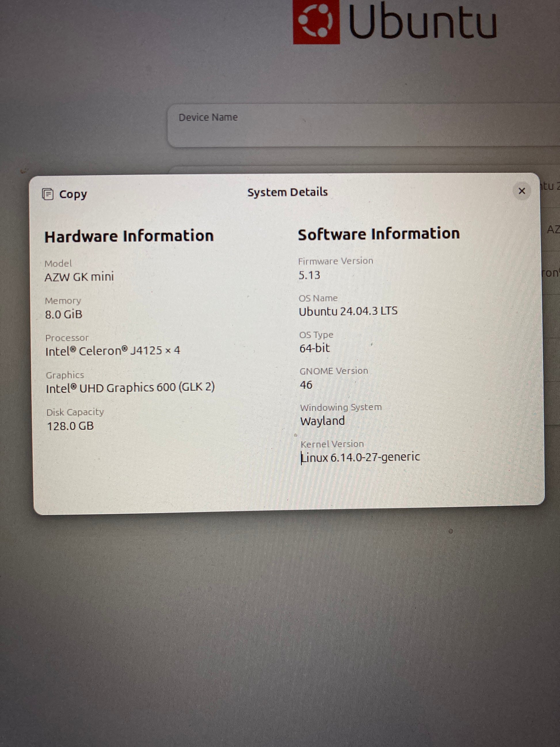Click the Hardware Information heading
This screenshot has height=747, width=560.
click(x=129, y=236)
